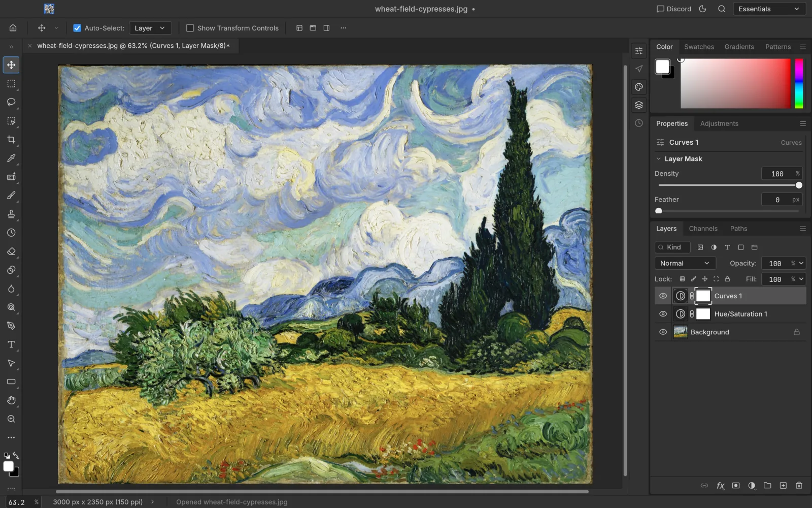Swap foreground and background colors
Image resolution: width=812 pixels, height=508 pixels.
(16, 456)
